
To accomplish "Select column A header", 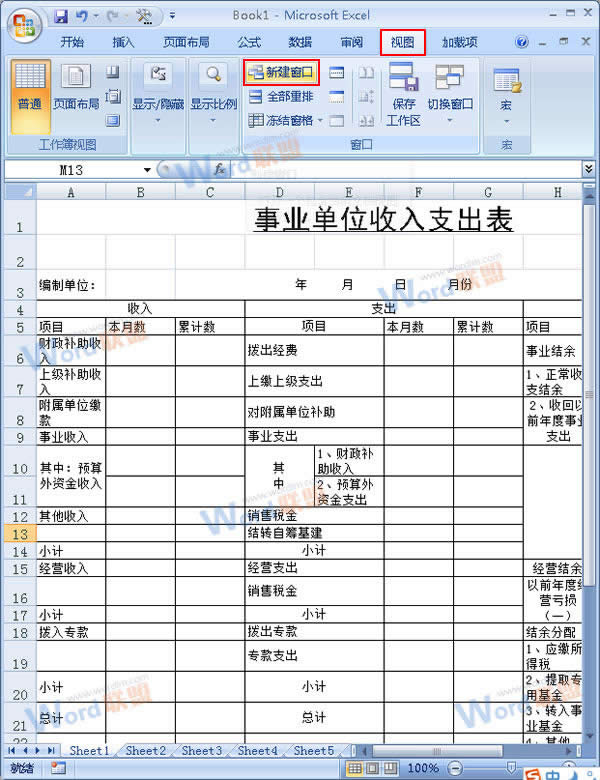I will tap(71, 192).
